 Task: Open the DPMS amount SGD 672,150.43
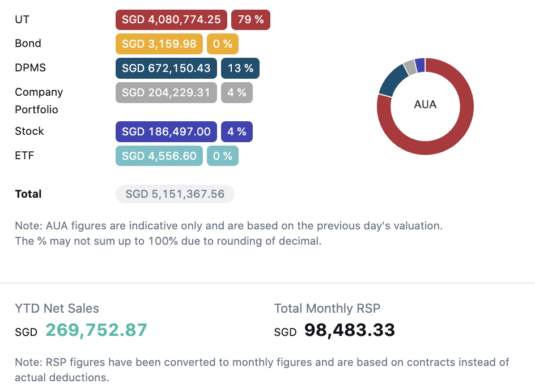(166, 69)
